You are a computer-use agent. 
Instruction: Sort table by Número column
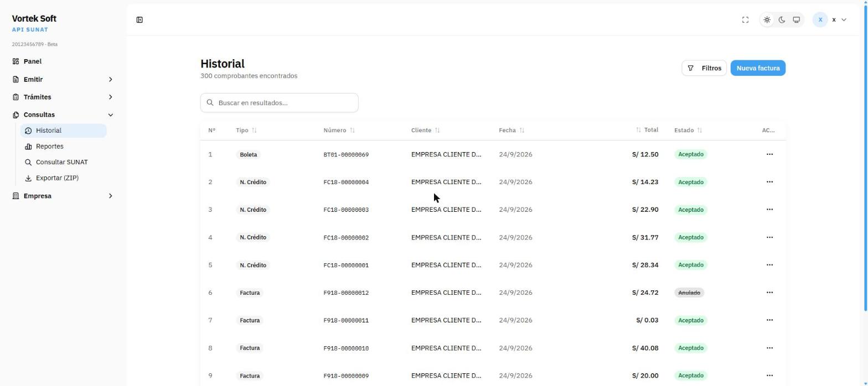click(339, 131)
